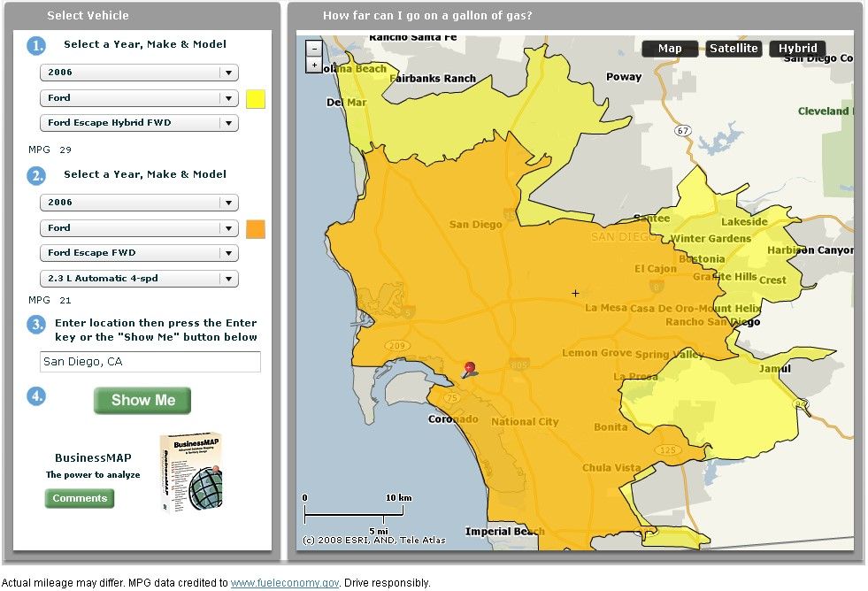Click the MPG 21 value for vehicle 2
The height and width of the screenshot is (591, 868).
click(x=65, y=301)
